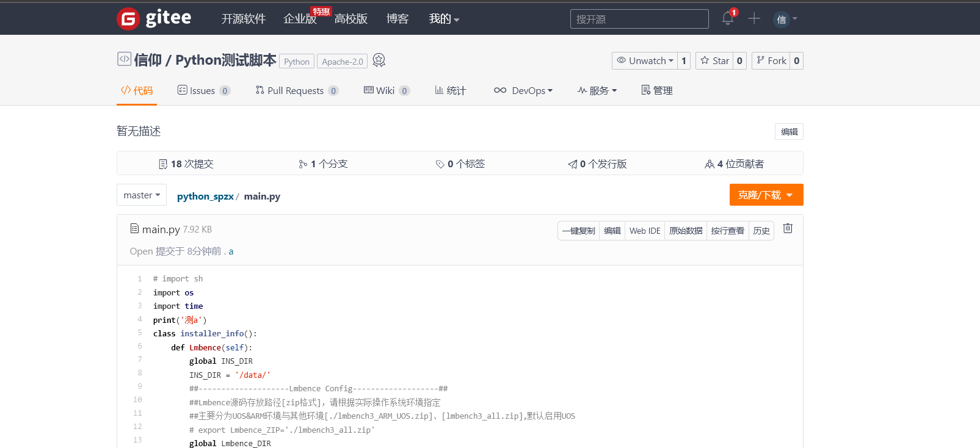
Task: Open the 企业版 menu item
Action: point(300,19)
